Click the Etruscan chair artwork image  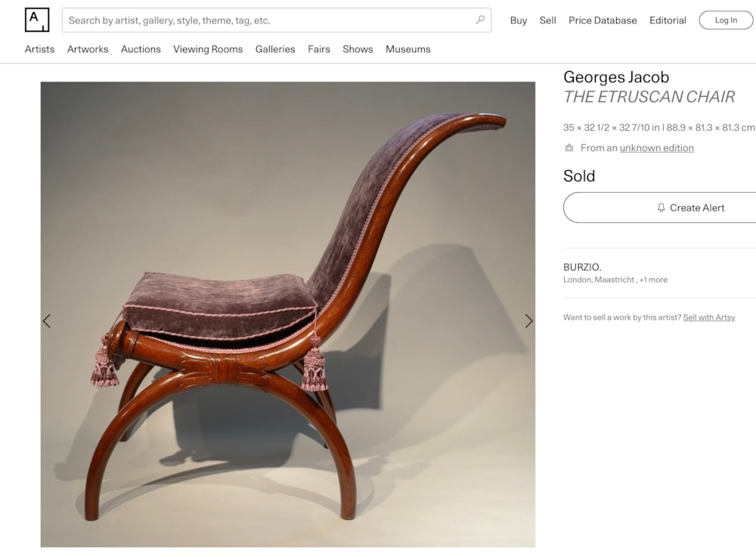coord(288,314)
